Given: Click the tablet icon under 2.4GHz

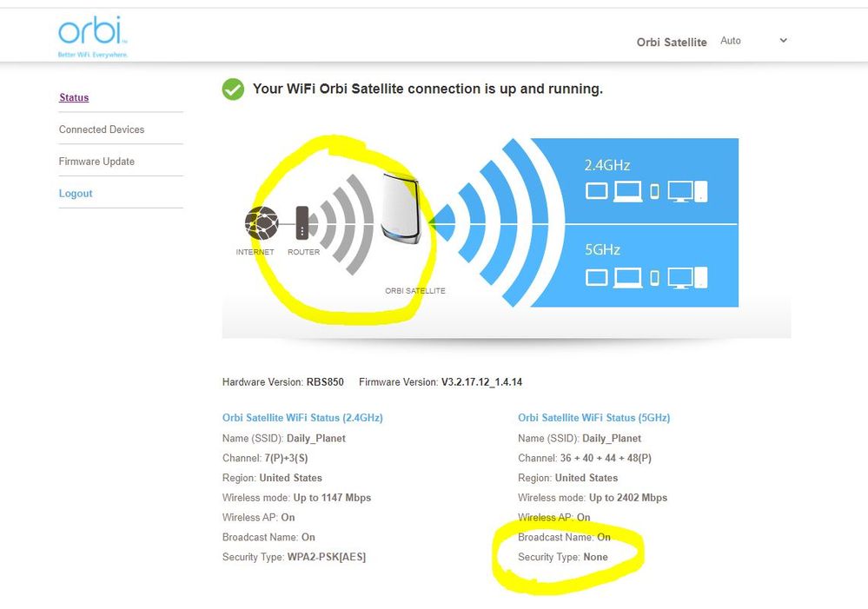Looking at the screenshot, I should 597,191.
